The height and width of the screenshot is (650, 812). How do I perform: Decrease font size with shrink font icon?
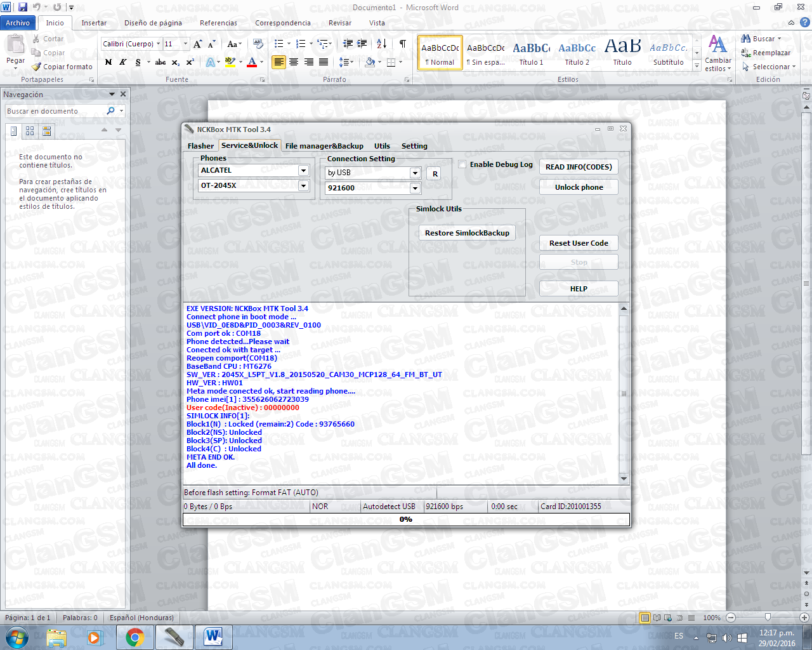point(211,44)
